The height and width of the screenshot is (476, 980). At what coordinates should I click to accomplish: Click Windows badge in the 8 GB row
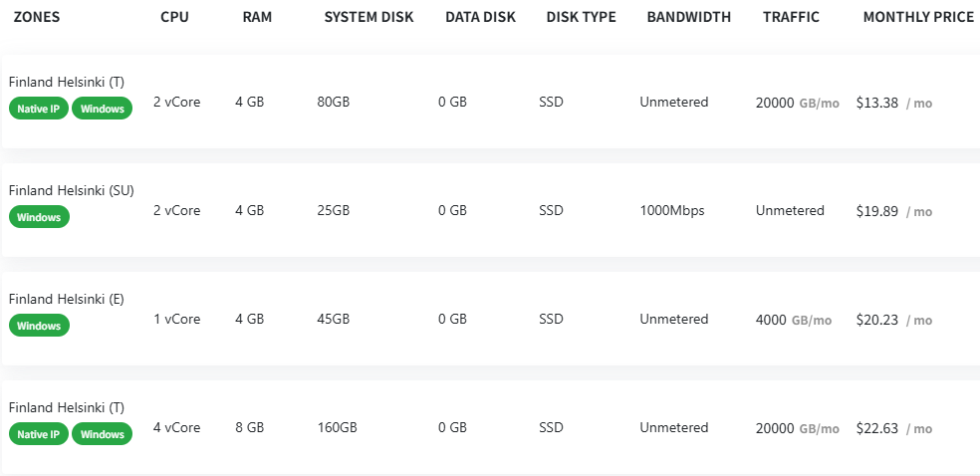(x=103, y=434)
